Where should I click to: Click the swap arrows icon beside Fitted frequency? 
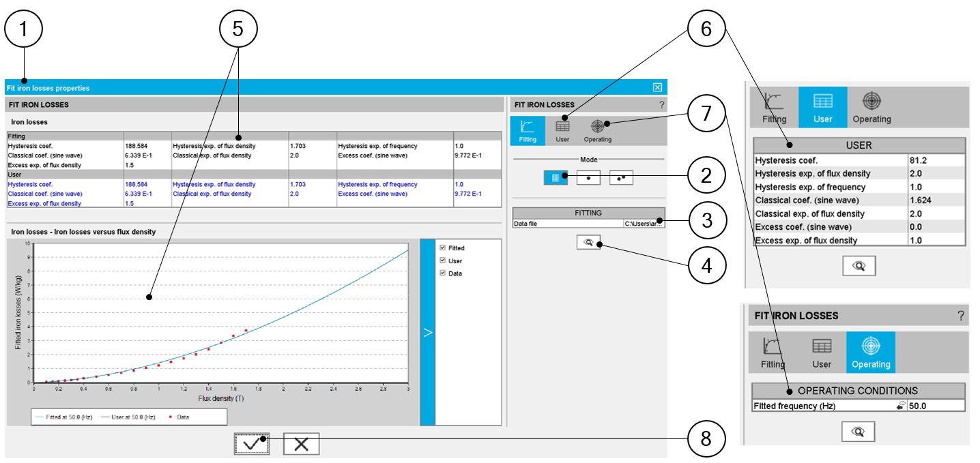tap(900, 406)
